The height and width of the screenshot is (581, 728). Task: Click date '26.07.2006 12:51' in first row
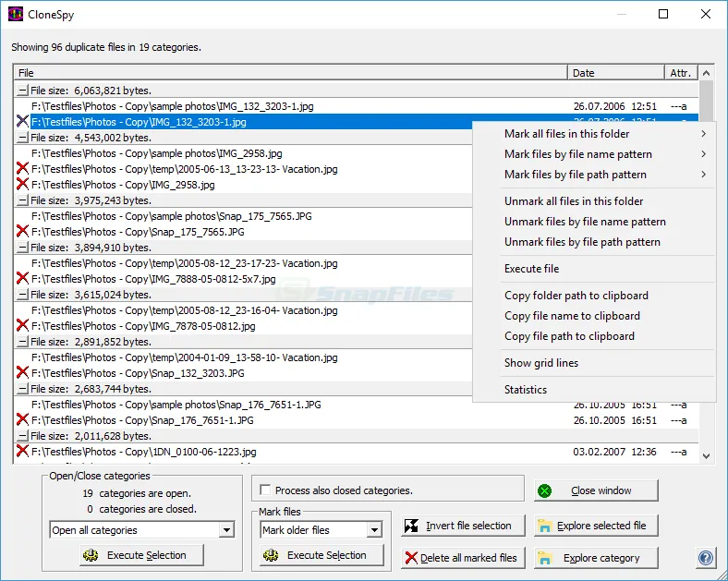coord(614,106)
